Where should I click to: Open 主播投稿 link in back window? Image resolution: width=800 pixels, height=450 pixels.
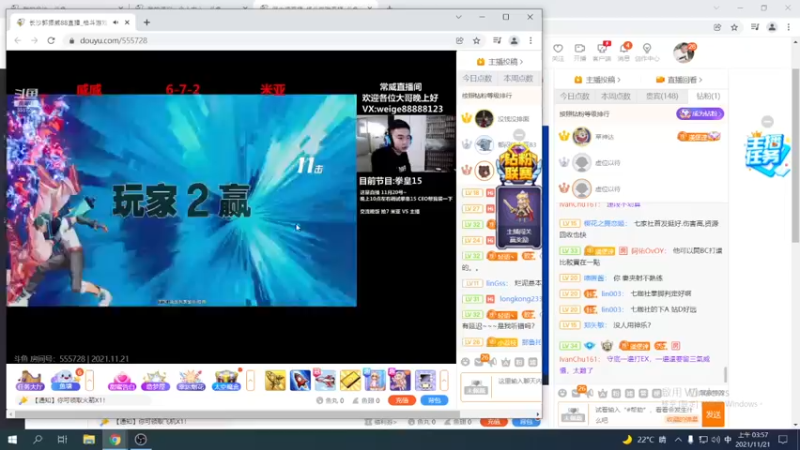click(x=597, y=80)
